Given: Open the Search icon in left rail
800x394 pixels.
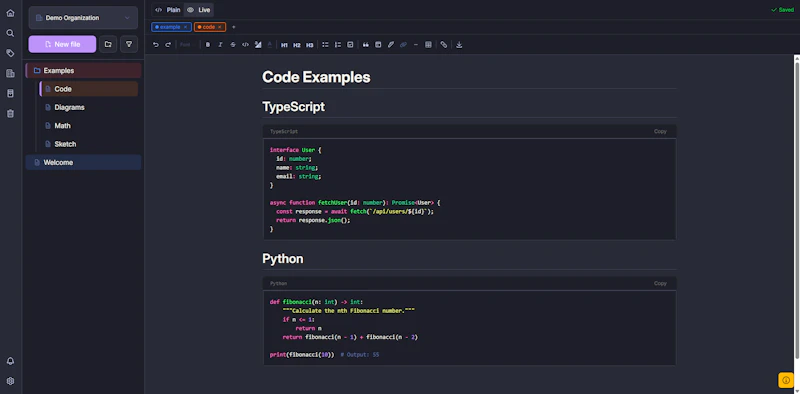Looking at the screenshot, I should pyautogui.click(x=10, y=33).
